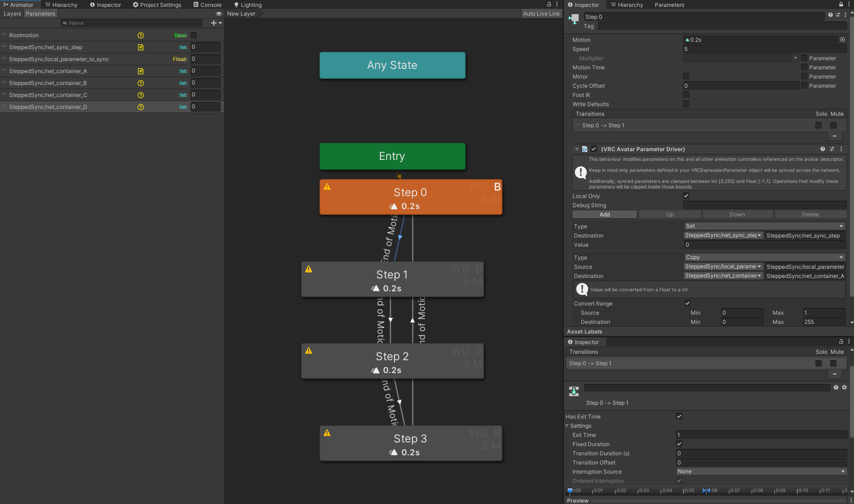Toggle the Rootmotion bool checkbox
The image size is (854, 504).
coord(194,35)
